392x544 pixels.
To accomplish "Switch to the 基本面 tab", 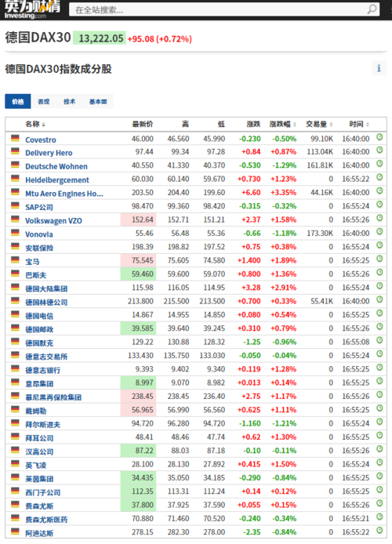I will pos(98,102).
